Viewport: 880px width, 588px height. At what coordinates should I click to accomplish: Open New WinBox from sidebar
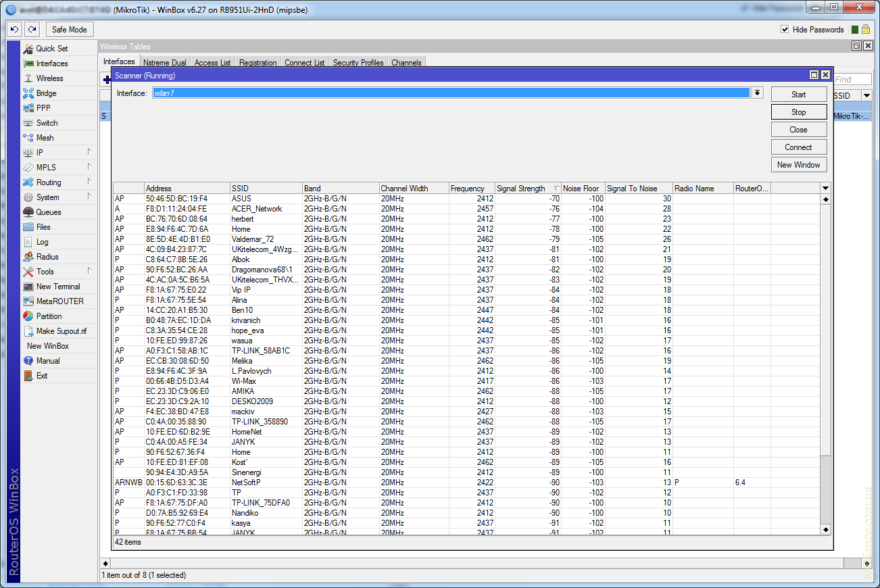tap(48, 346)
